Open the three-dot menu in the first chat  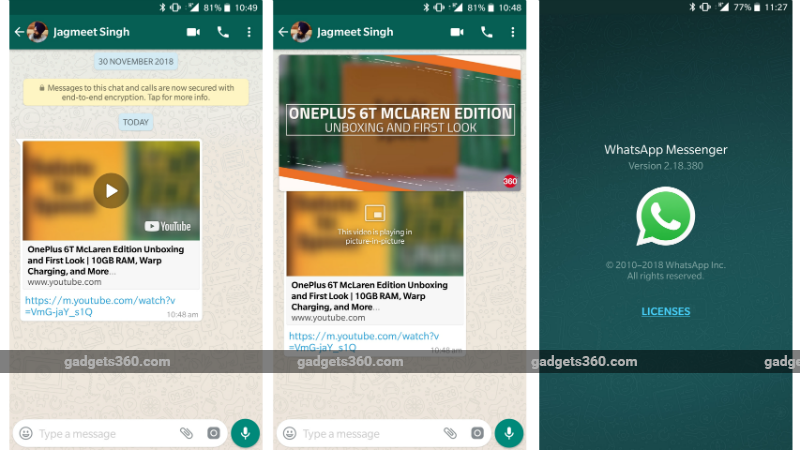click(248, 32)
